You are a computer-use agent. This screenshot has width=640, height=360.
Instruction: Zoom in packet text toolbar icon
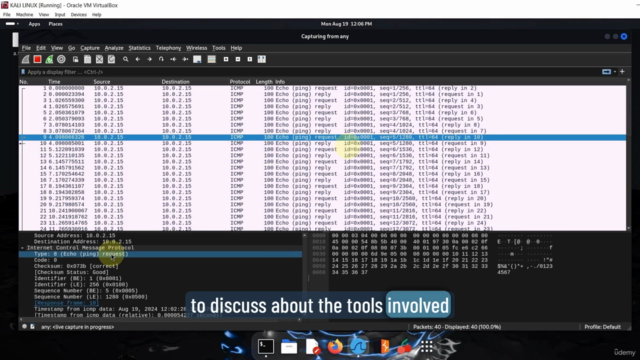pos(226,59)
